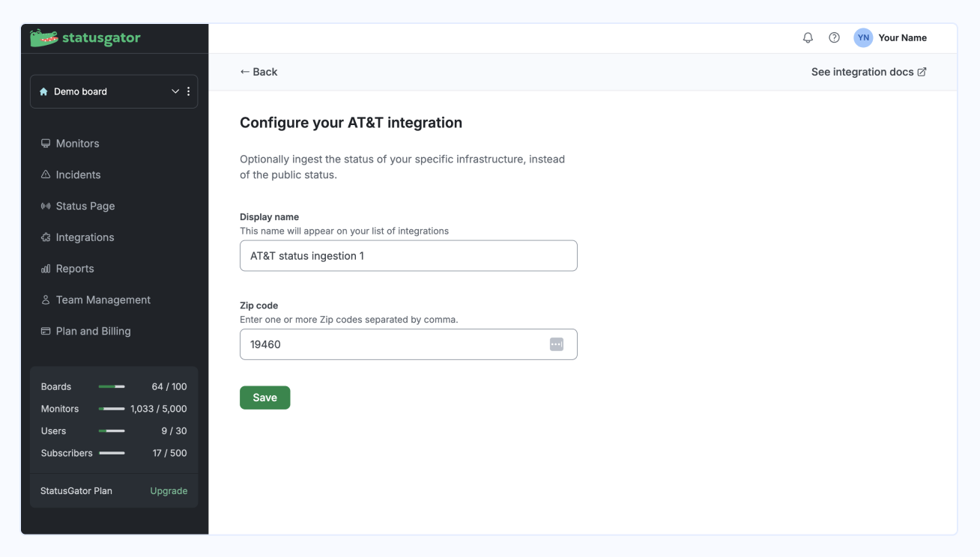This screenshot has width=980, height=557.
Task: Go back using the Back link
Action: coord(258,71)
